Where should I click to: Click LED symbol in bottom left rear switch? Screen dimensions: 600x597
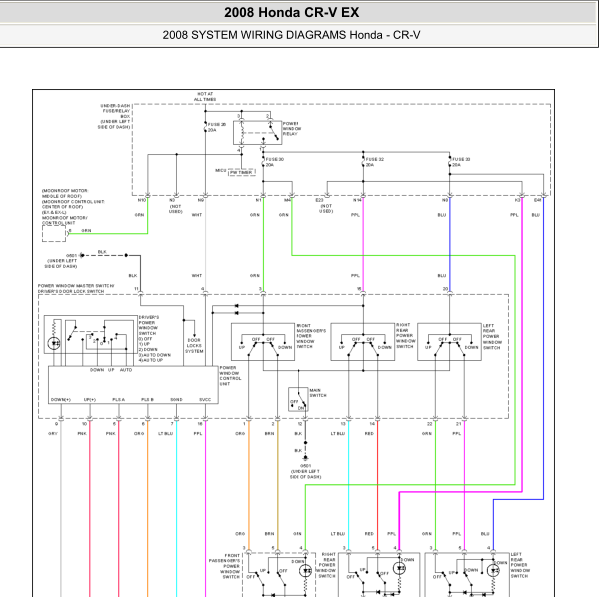coord(493,571)
